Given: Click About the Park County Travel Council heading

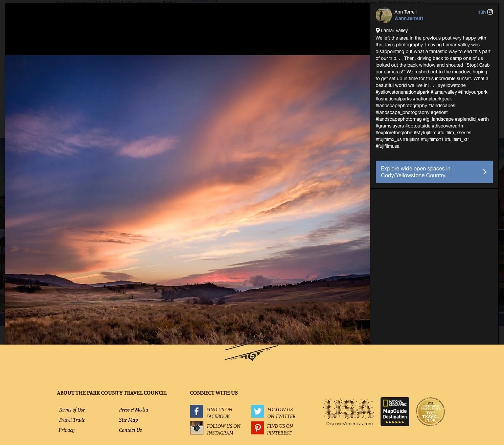Looking at the screenshot, I should [x=112, y=393].
